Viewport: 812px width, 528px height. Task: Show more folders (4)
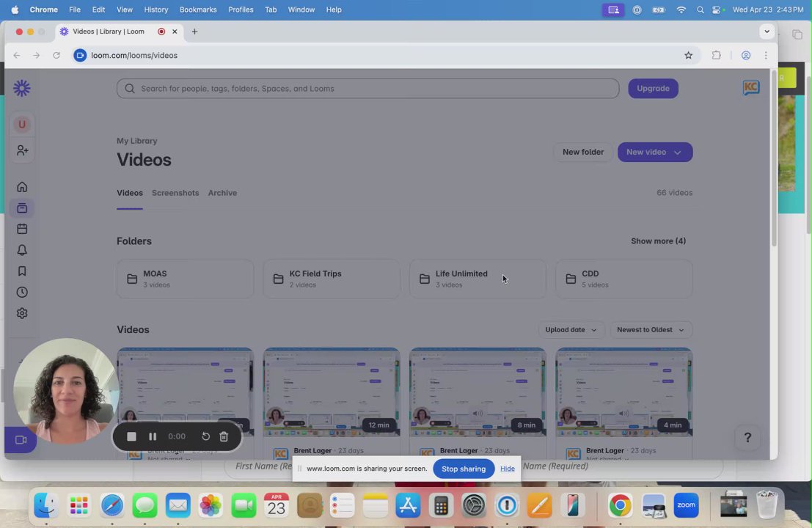(x=658, y=241)
